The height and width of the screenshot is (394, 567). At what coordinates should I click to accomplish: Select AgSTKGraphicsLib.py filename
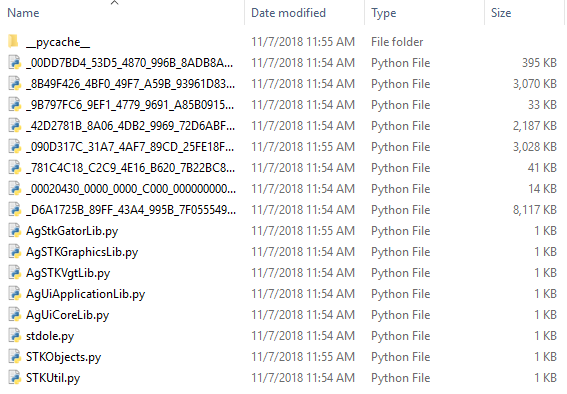coord(82,252)
